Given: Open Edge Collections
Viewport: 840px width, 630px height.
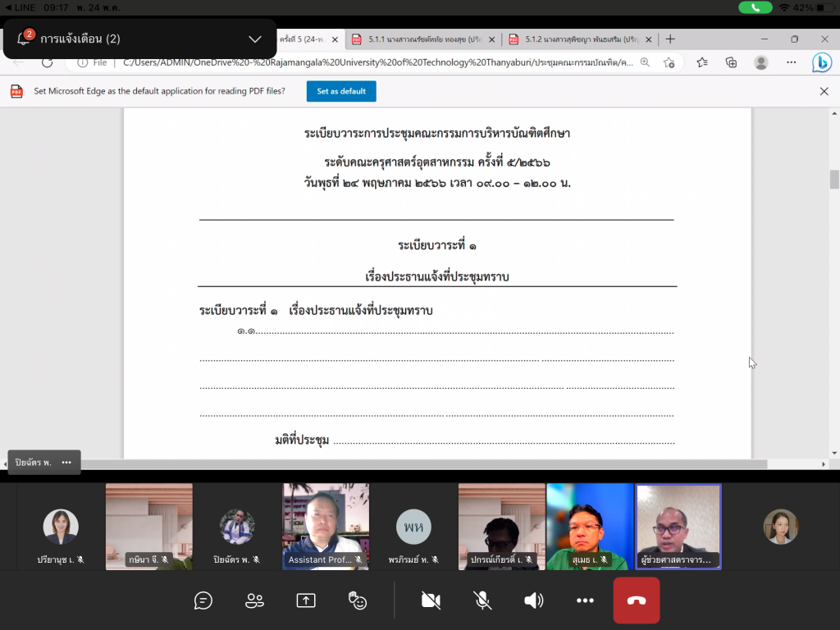Looking at the screenshot, I should click(x=731, y=62).
